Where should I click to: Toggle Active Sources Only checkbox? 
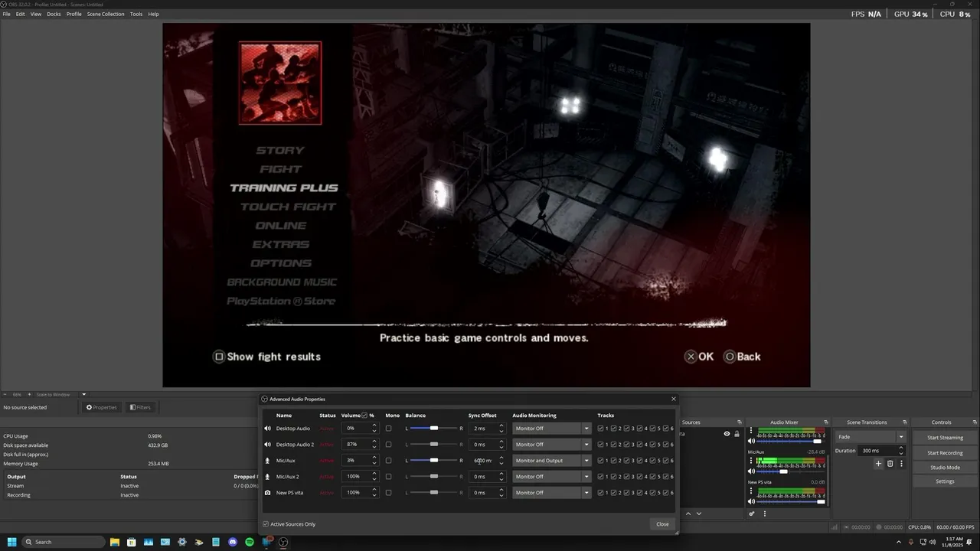pos(266,524)
